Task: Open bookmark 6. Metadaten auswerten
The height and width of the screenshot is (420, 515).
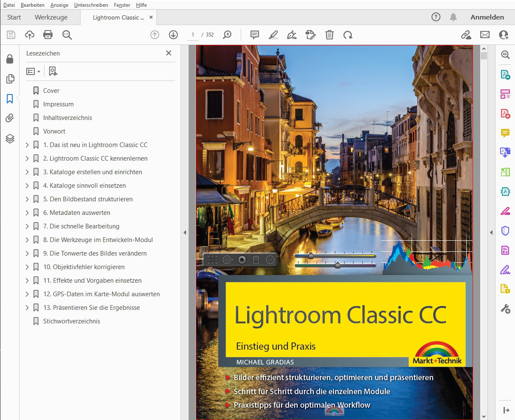Action: click(77, 213)
